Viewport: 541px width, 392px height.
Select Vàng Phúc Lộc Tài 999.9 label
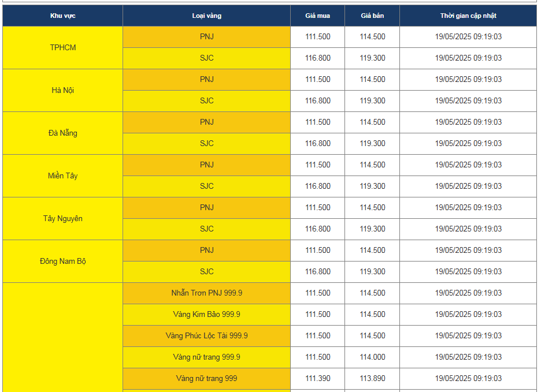206,336
